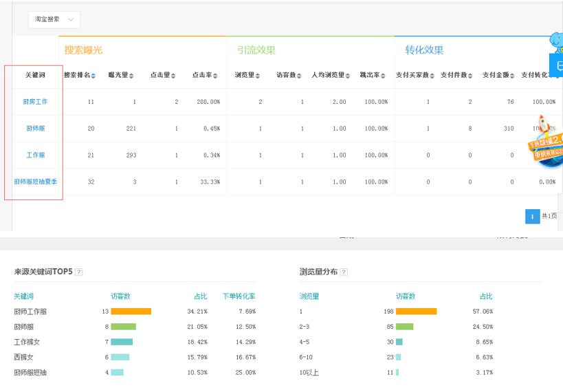The width and height of the screenshot is (563, 392).
Task: Sort by 跳出率 column arrow
Action: [x=383, y=76]
